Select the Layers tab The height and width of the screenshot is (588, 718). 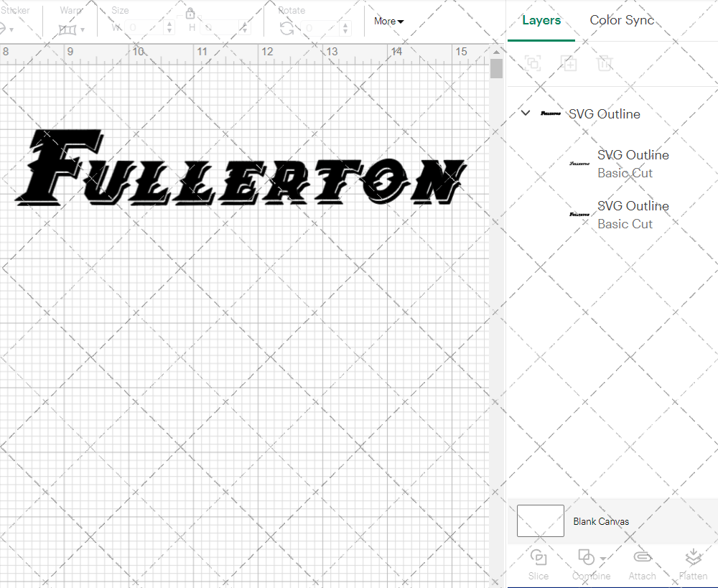(541, 20)
